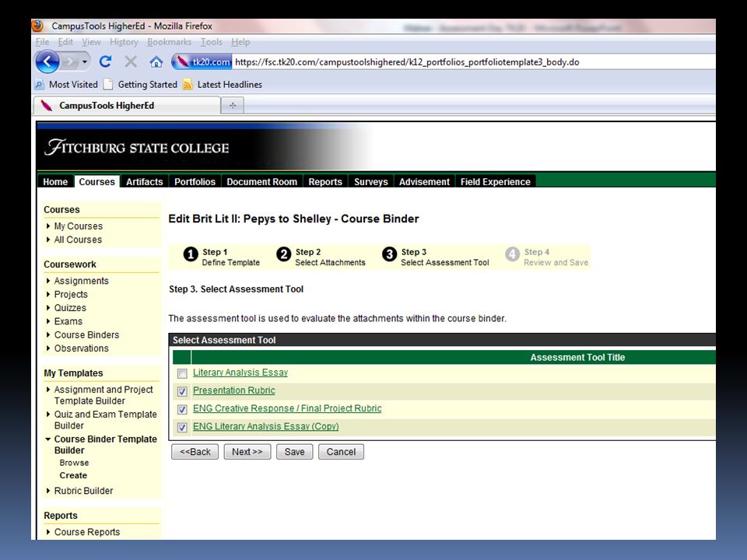
Task: Open the Tools menu
Action: [211, 42]
